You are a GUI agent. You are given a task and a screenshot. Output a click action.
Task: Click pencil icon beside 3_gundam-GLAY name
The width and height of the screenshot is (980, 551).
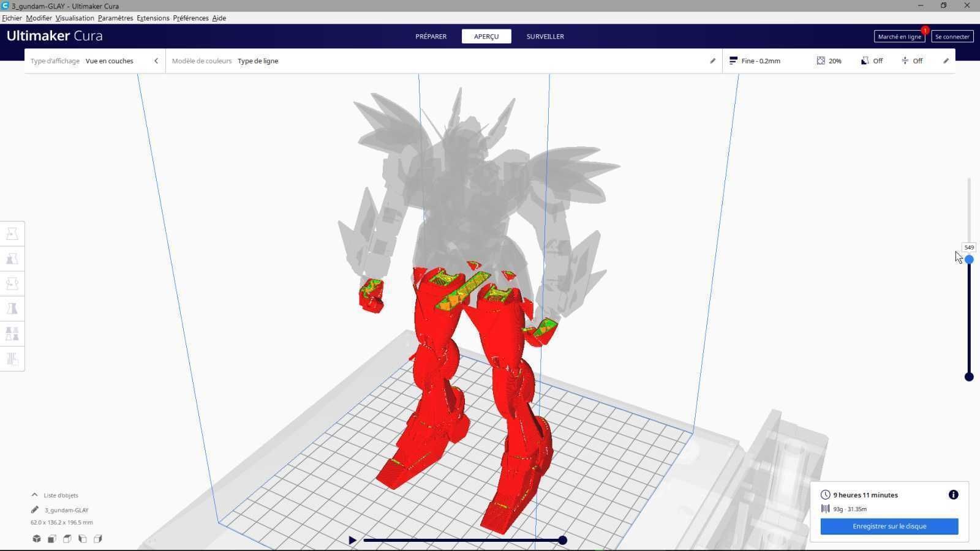click(x=35, y=509)
